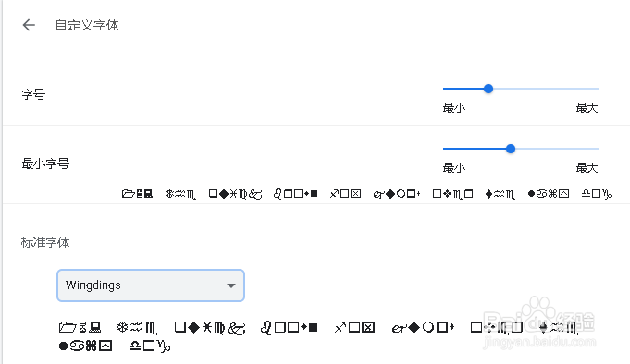The width and height of the screenshot is (630, 364).
Task: Click the 最小字号 setting label
Action: 45,164
